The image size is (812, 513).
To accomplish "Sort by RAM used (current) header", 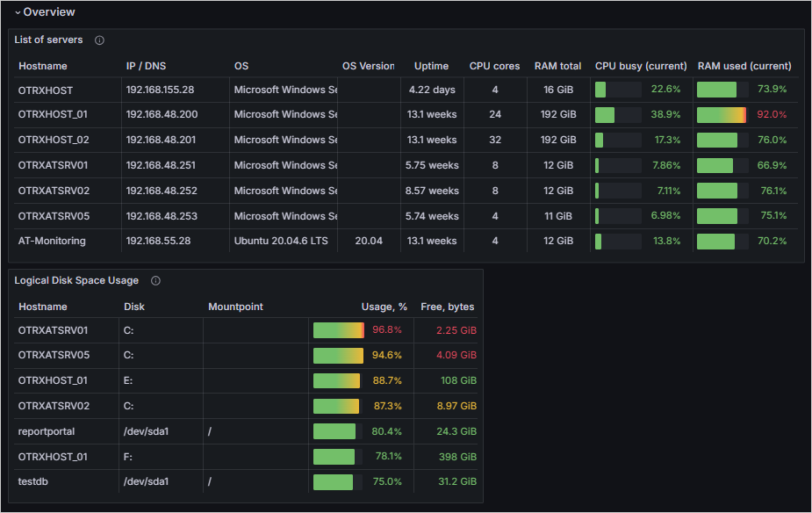I will pos(744,66).
